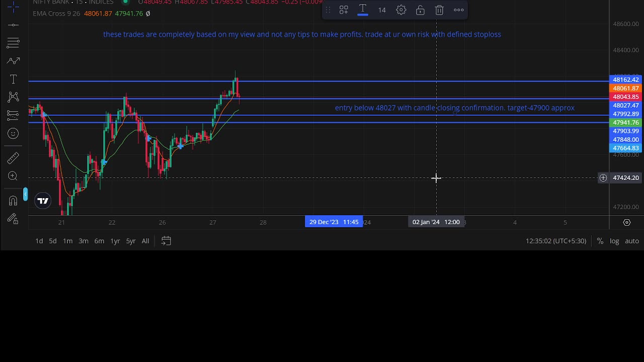Set chart range to 3m
This screenshot has width=644, height=362.
click(x=84, y=241)
